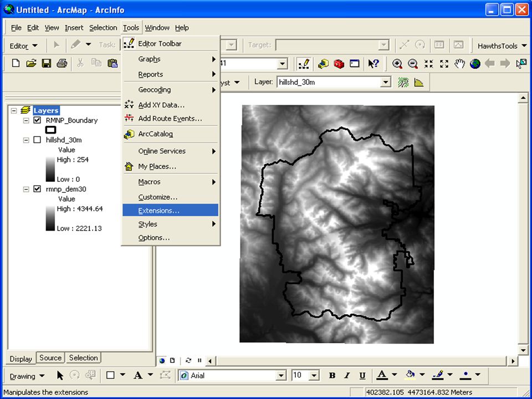532x399 pixels.
Task: Click the Fixed Zoom Out icon
Action: click(x=444, y=64)
